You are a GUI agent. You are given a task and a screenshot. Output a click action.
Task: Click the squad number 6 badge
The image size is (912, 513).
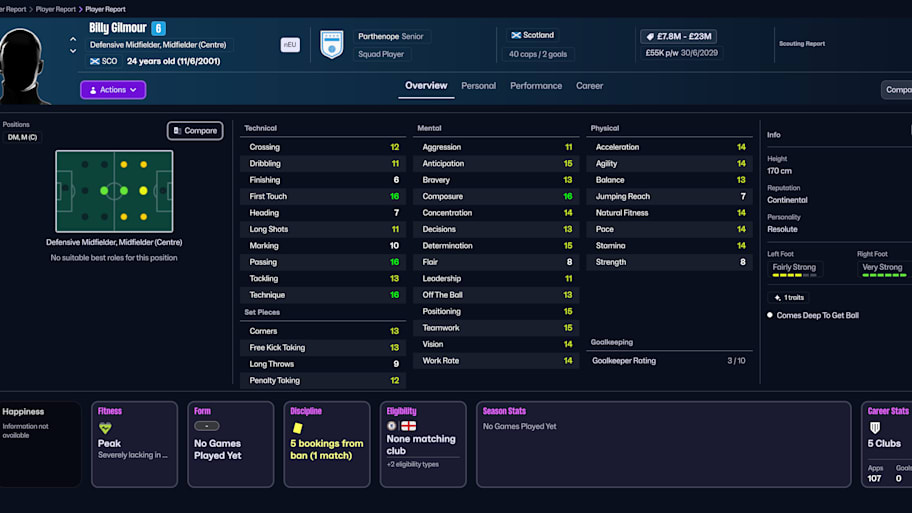pyautogui.click(x=158, y=28)
